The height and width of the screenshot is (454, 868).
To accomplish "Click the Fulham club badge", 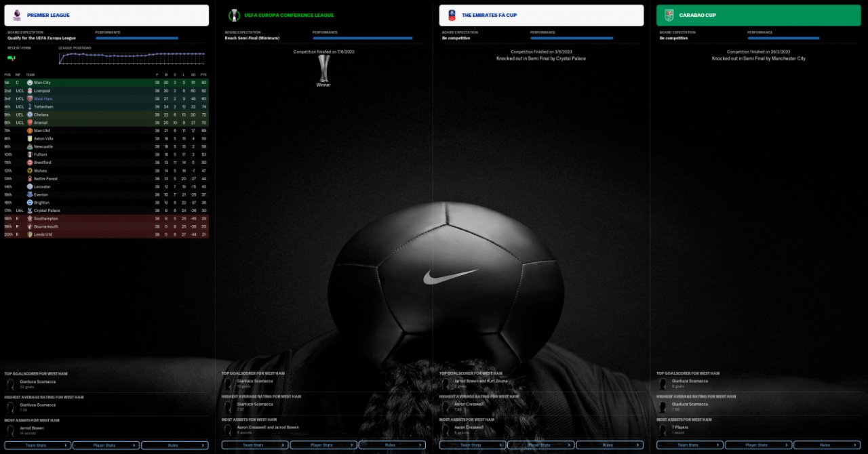I will coord(30,154).
